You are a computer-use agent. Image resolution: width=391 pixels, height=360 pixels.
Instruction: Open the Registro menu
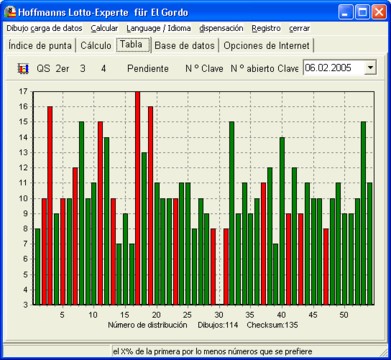click(x=266, y=28)
